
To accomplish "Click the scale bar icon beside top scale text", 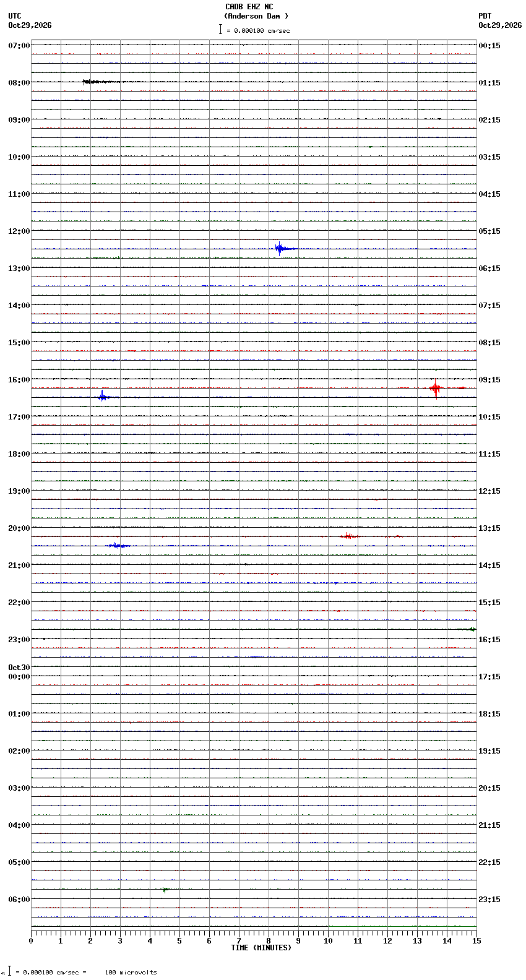I will [220, 29].
